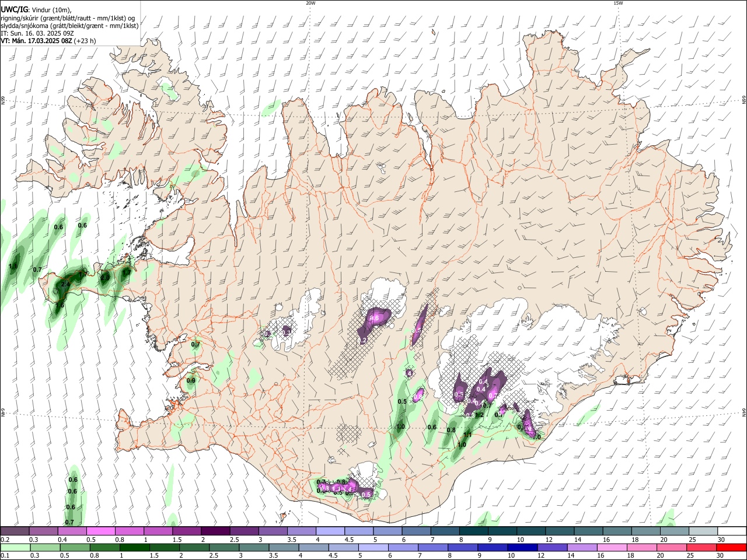Click the 3.5 swatch in lower rain legend

[283, 547]
